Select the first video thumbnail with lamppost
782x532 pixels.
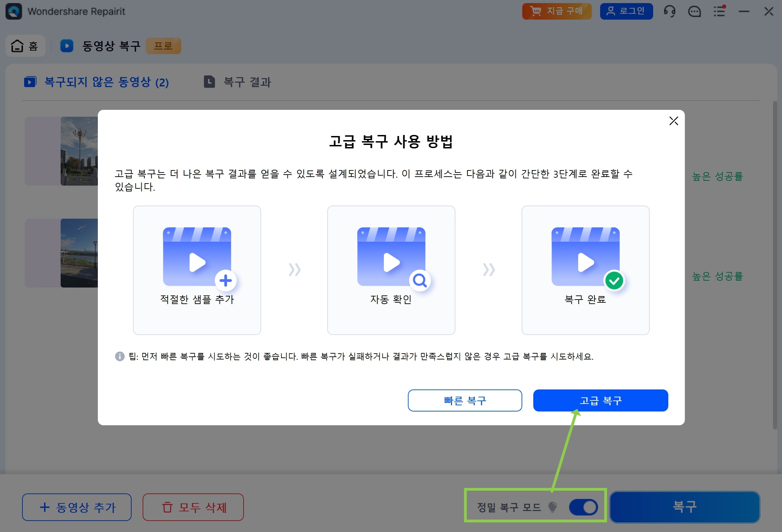pyautogui.click(x=79, y=151)
